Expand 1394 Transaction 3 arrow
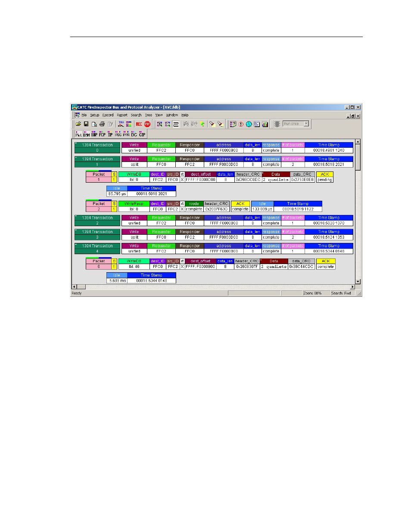This screenshot has width=411, height=532. pyautogui.click(x=76, y=231)
